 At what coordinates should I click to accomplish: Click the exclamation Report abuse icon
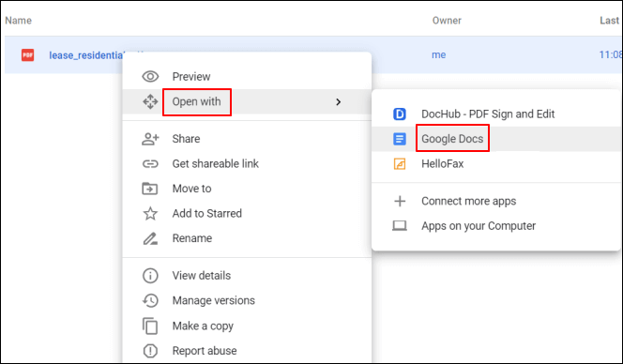150,351
